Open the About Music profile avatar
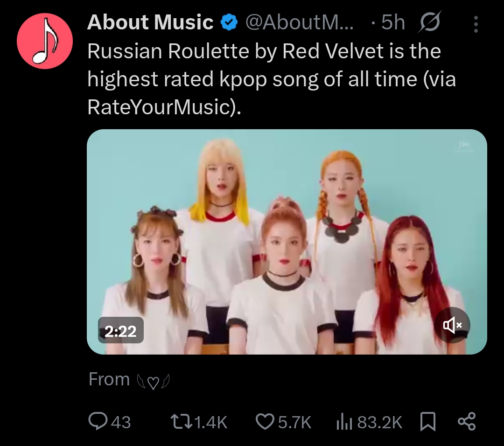This screenshot has height=446, width=504. click(45, 41)
